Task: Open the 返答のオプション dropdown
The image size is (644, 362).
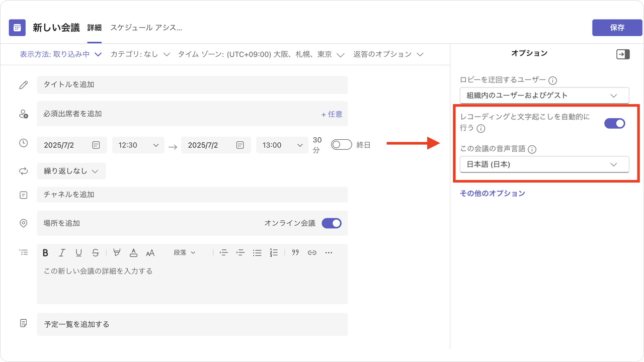Action: click(388, 54)
